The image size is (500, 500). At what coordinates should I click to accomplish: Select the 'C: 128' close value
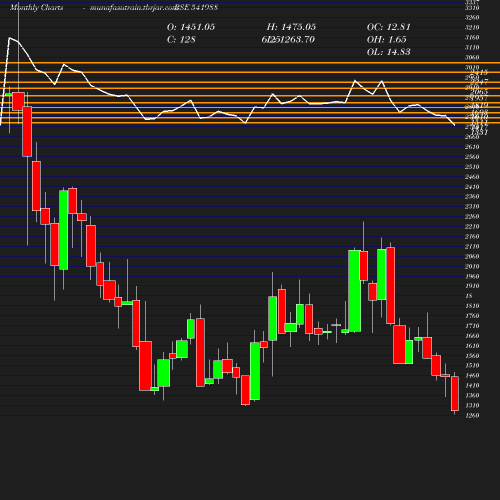[181, 40]
